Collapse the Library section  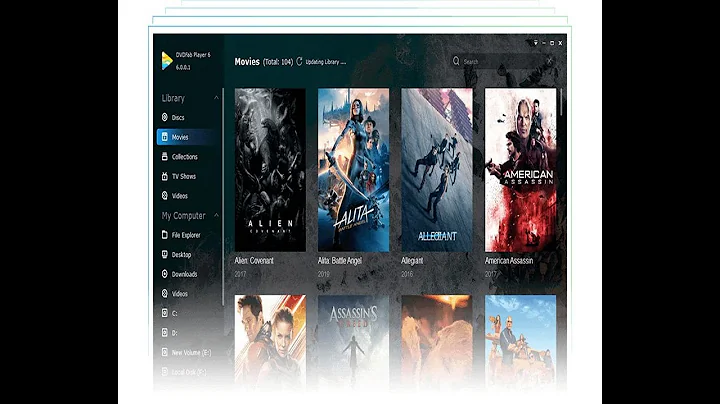(216, 98)
